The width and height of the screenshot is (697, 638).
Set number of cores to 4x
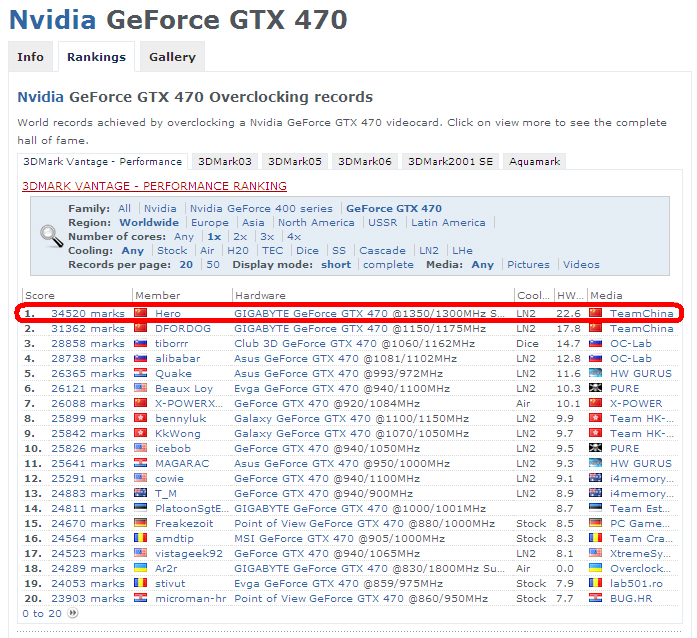click(294, 237)
